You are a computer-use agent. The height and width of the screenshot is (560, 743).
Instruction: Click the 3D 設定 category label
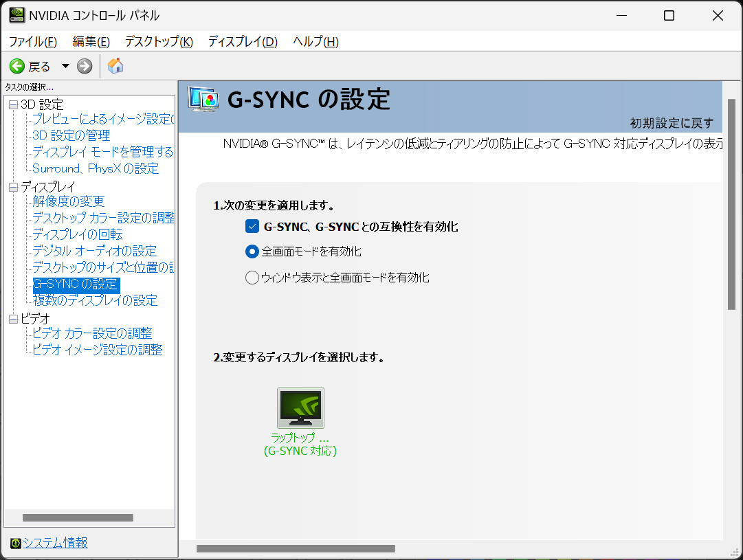click(x=42, y=104)
